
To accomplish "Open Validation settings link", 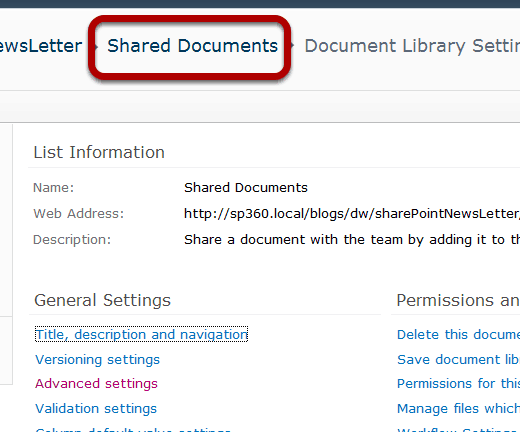I will click(96, 409).
